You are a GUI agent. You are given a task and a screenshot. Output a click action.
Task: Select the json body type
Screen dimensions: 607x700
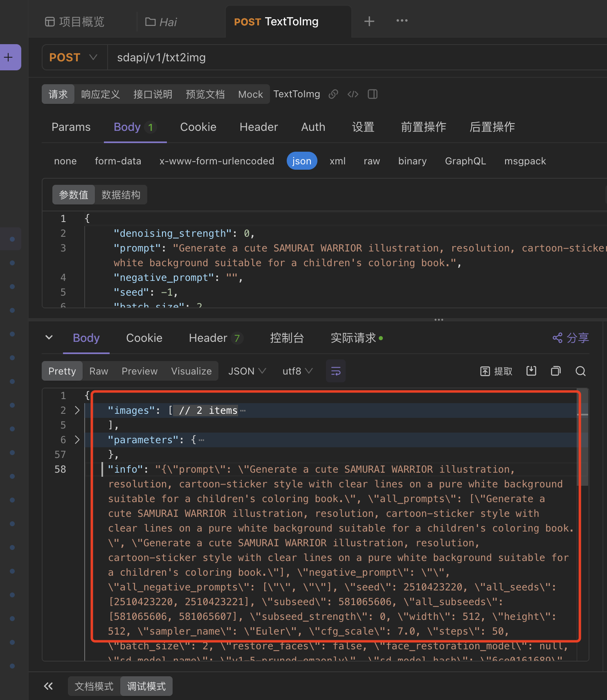pyautogui.click(x=302, y=161)
